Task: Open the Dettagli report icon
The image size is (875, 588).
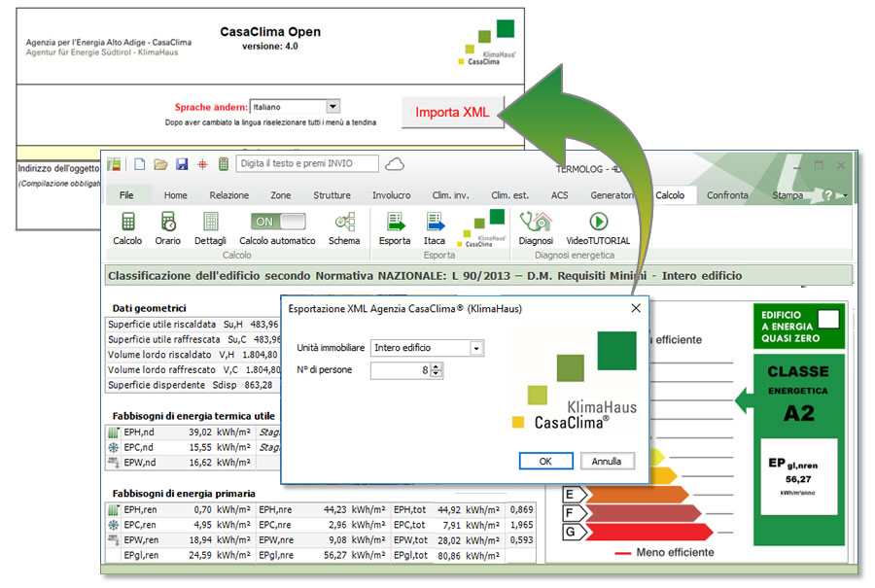Action: click(210, 223)
